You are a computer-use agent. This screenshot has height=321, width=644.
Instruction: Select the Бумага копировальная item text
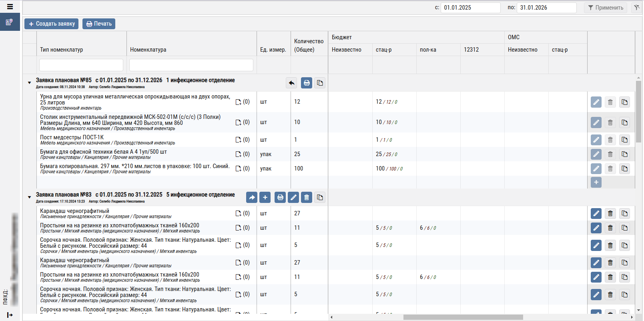(x=135, y=166)
